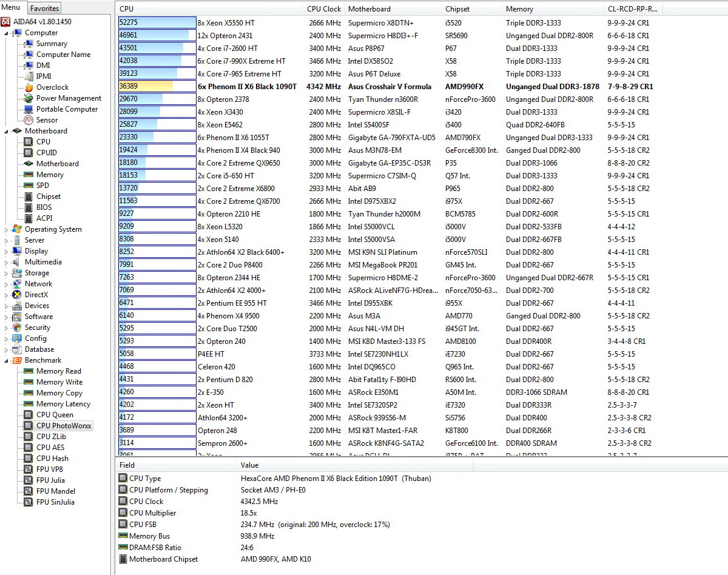Image resolution: width=728 pixels, height=575 pixels.
Task: Select the CPU AES benchmark
Action: 50,448
